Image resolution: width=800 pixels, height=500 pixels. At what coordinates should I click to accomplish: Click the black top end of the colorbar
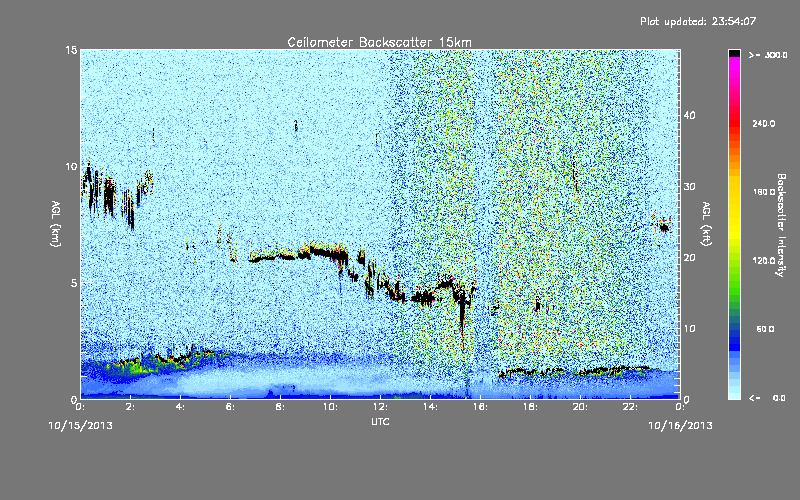tap(734, 53)
